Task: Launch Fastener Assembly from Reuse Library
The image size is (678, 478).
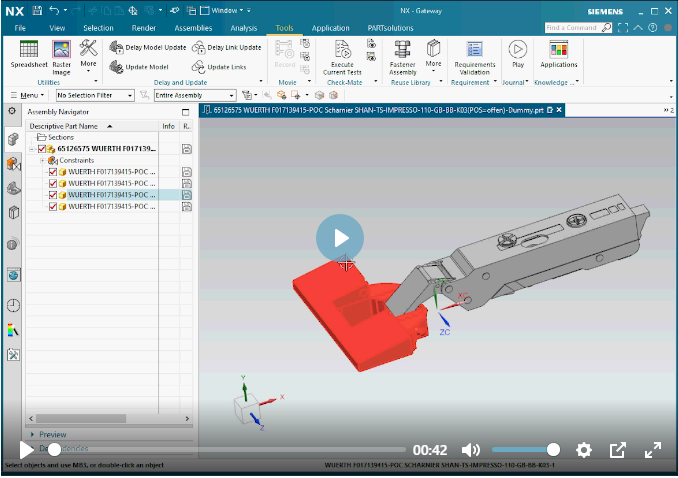Action: (x=403, y=54)
